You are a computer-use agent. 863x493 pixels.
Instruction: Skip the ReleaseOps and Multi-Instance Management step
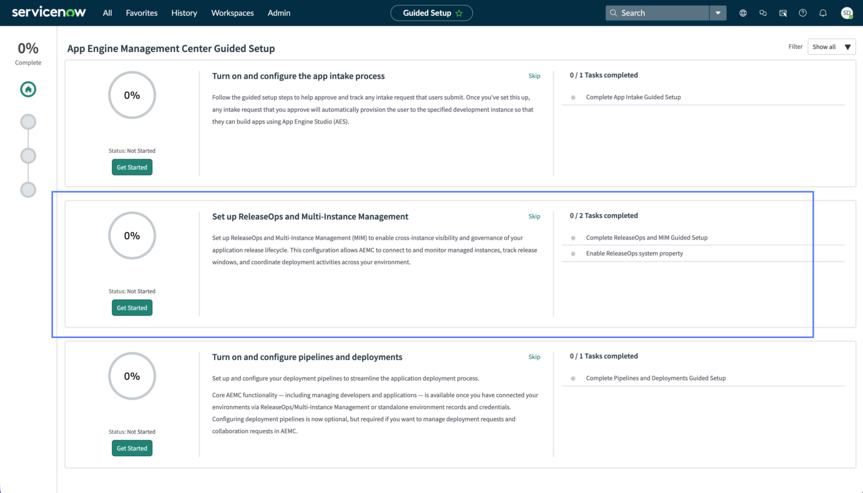tap(534, 216)
